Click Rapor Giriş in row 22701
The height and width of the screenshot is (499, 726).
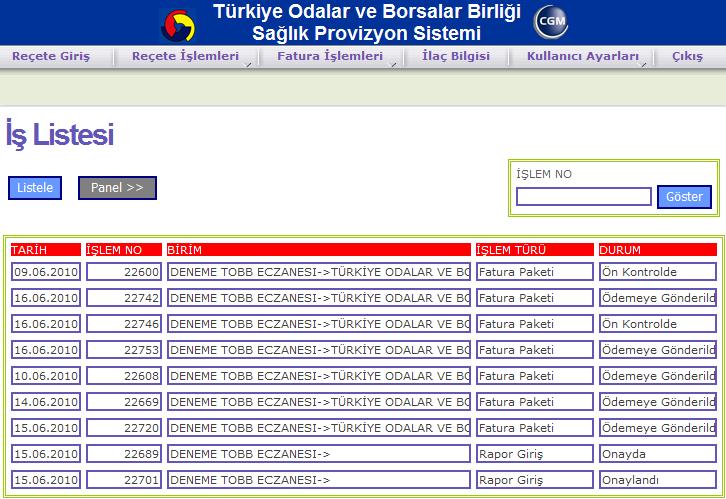[x=535, y=480]
